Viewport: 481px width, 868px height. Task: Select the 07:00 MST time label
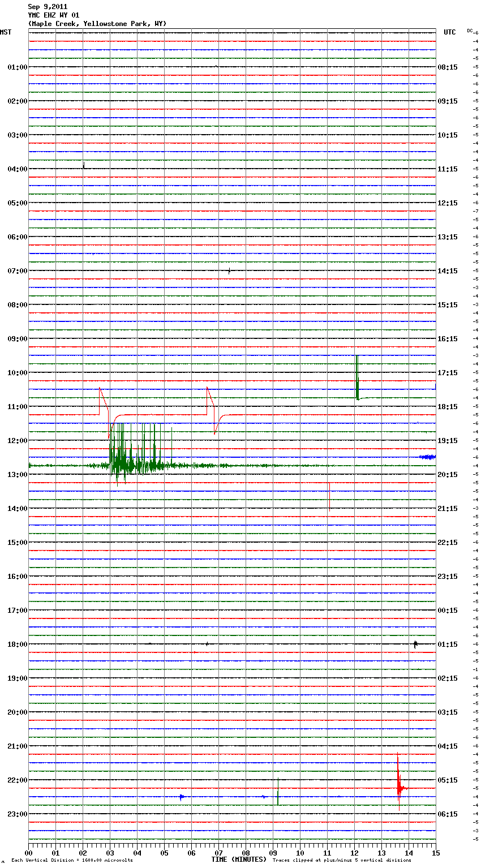18,271
